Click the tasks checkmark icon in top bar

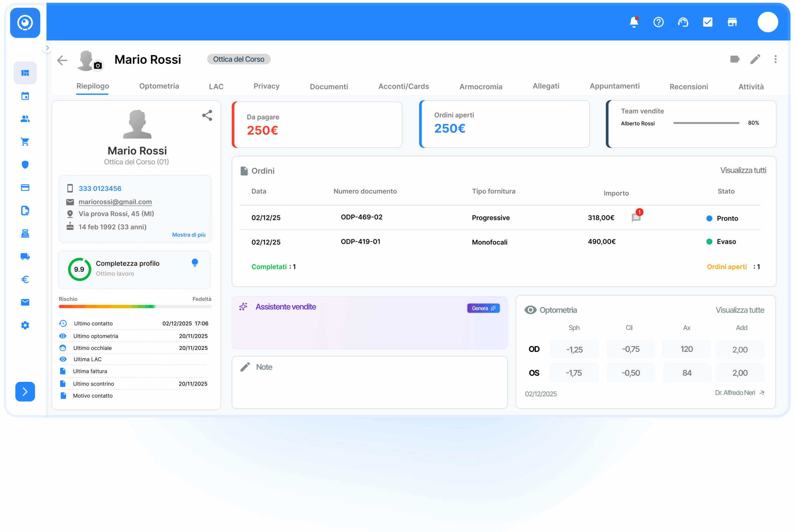707,22
